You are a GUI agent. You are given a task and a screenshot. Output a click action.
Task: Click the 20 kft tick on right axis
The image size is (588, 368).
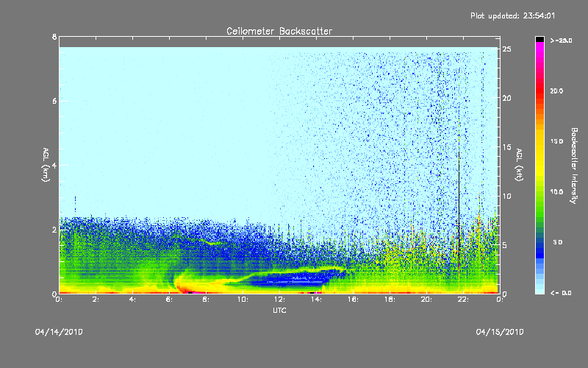tap(506, 98)
